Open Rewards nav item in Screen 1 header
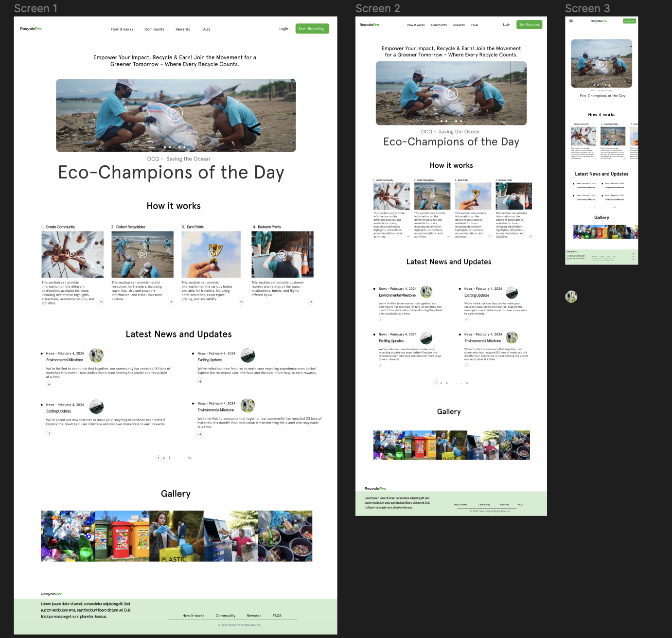 183,29
